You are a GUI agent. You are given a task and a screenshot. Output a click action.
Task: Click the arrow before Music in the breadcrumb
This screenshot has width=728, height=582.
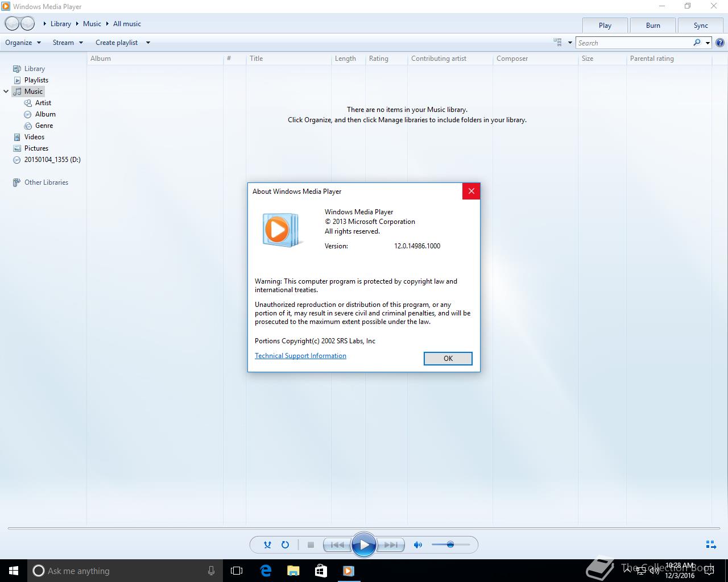[77, 24]
